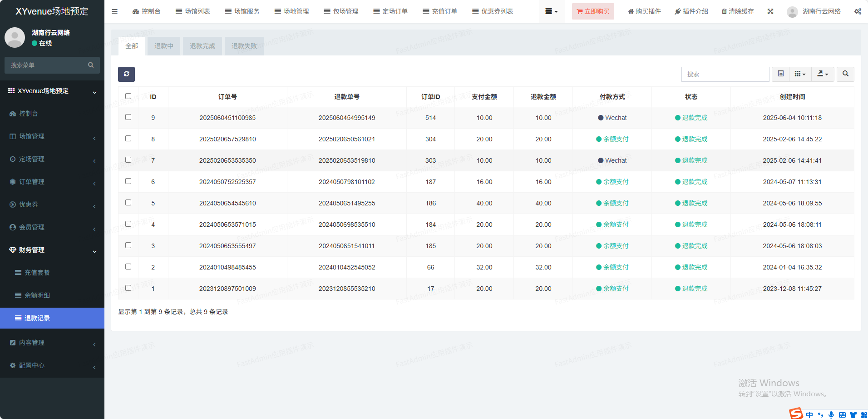868x419 pixels.
Task: Toggle the table card view icon
Action: [780, 74]
